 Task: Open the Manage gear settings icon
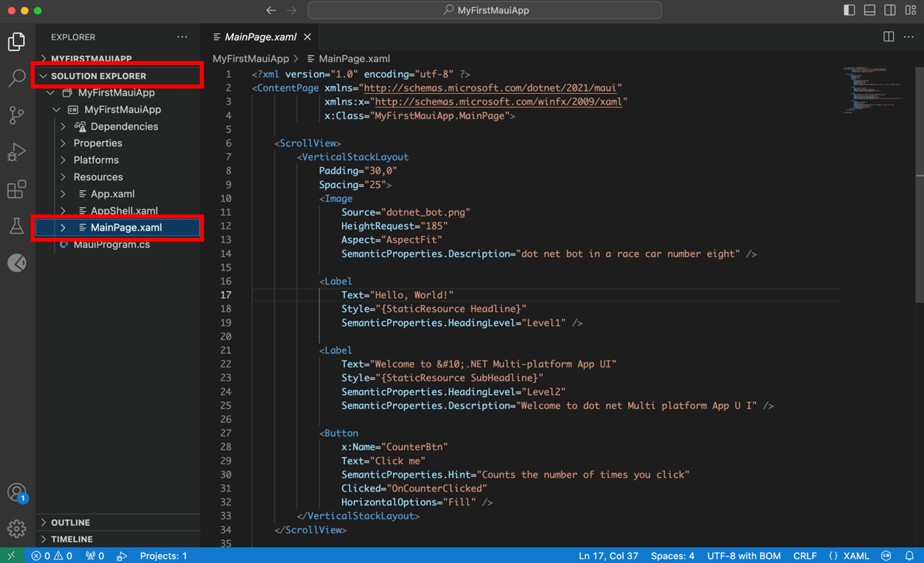[17, 528]
